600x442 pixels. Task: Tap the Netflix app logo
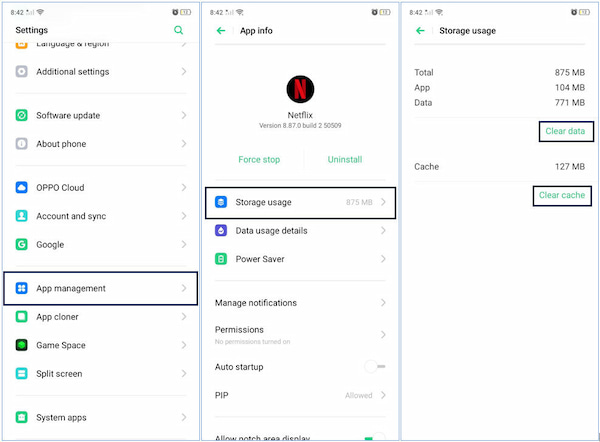(x=300, y=90)
